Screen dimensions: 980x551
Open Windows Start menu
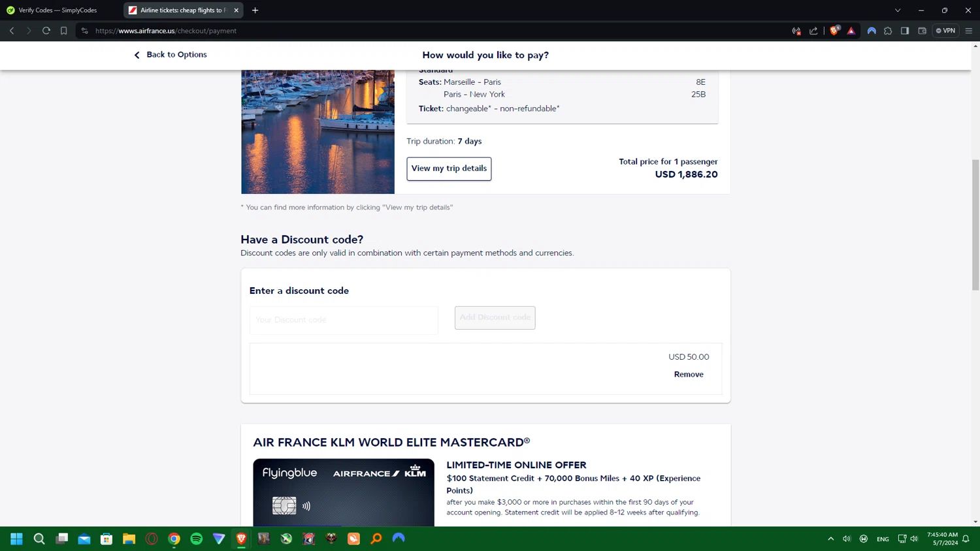click(16, 539)
